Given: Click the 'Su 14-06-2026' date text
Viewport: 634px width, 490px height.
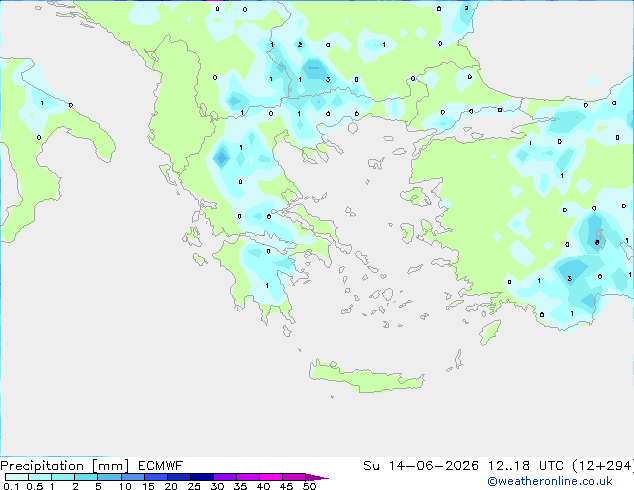Looking at the screenshot, I should 421,466.
